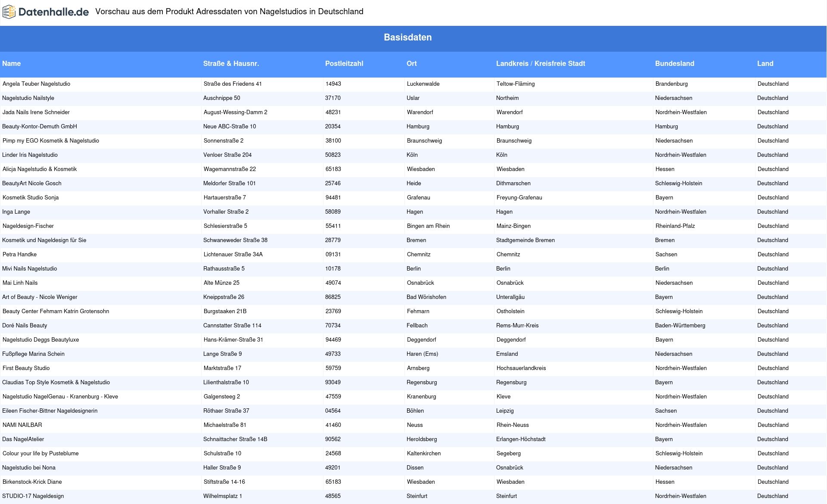The image size is (827, 504).
Task: Click Nagelstudio NagelGenau - Kranenburg - Kleve
Action: [x=60, y=397]
